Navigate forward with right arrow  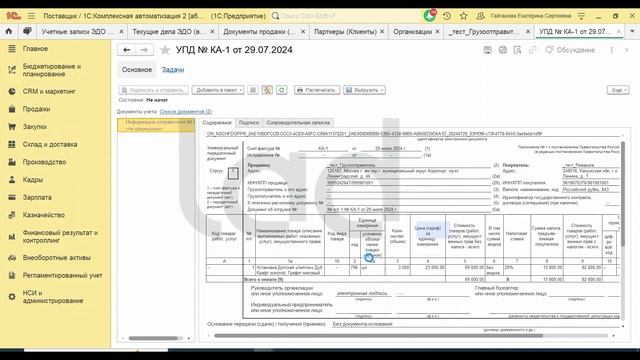(144, 50)
